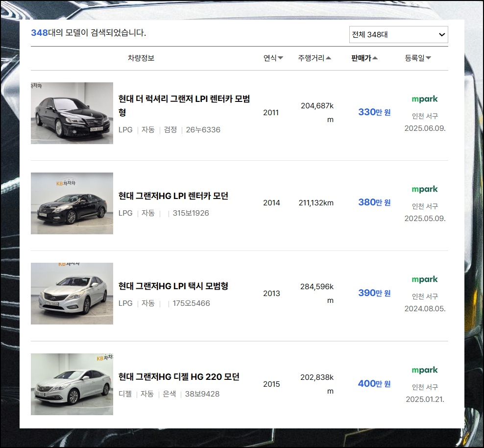Screen dimensions: 484x448
Task: Click registration date 2025.05.09.
Action: (425, 218)
